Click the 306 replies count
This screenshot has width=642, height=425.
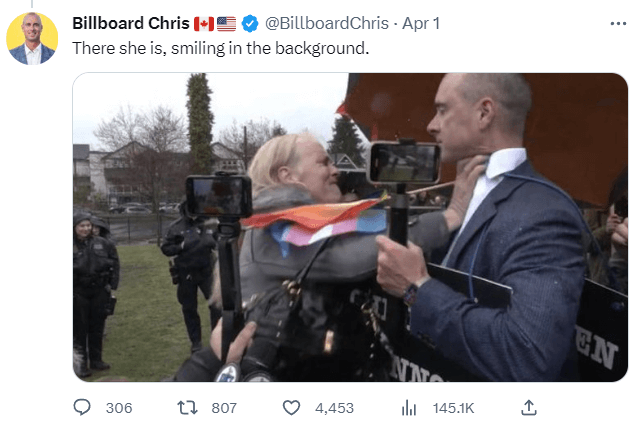pyautogui.click(x=119, y=408)
